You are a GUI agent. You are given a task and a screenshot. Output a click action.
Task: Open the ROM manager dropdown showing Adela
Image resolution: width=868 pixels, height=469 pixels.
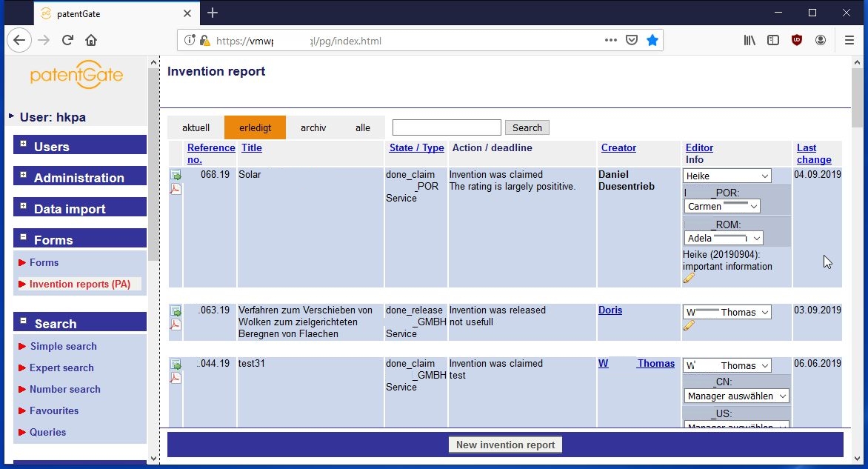click(724, 238)
